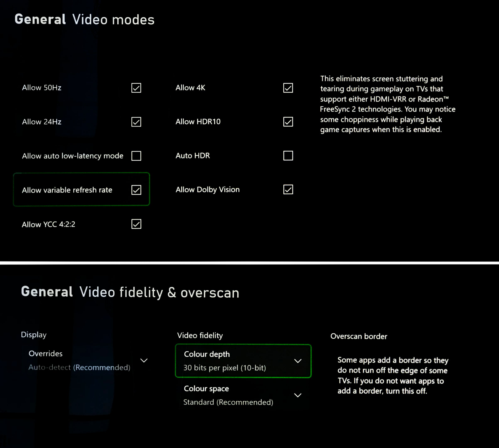Image resolution: width=499 pixels, height=448 pixels.
Task: Toggle the Allow HDR10 checkbox
Action: click(288, 122)
